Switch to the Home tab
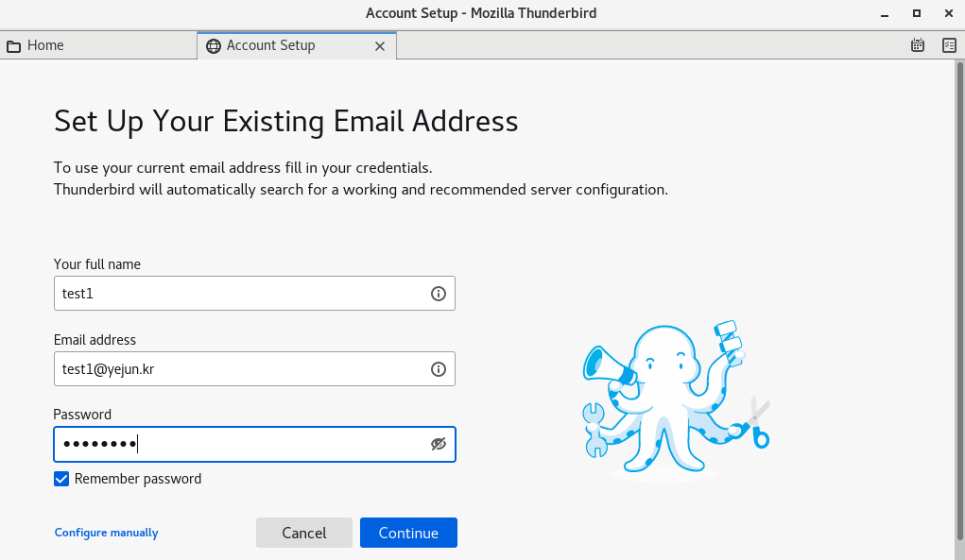 coord(98,45)
